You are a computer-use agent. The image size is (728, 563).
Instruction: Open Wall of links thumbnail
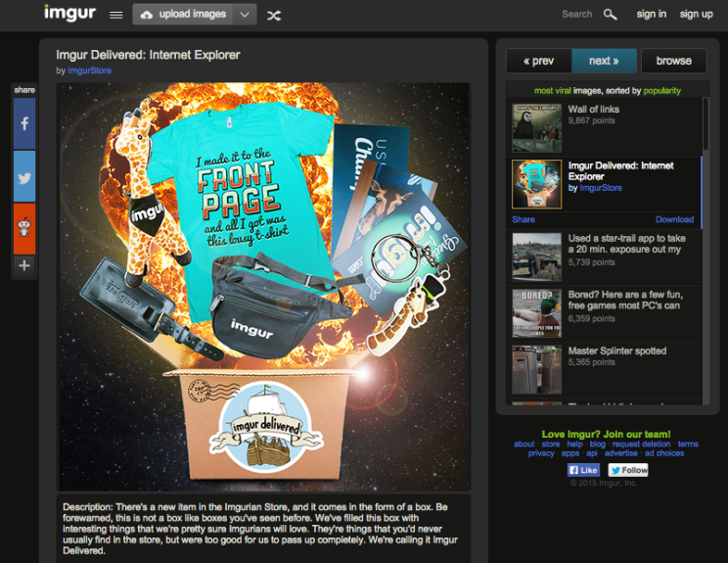click(537, 128)
